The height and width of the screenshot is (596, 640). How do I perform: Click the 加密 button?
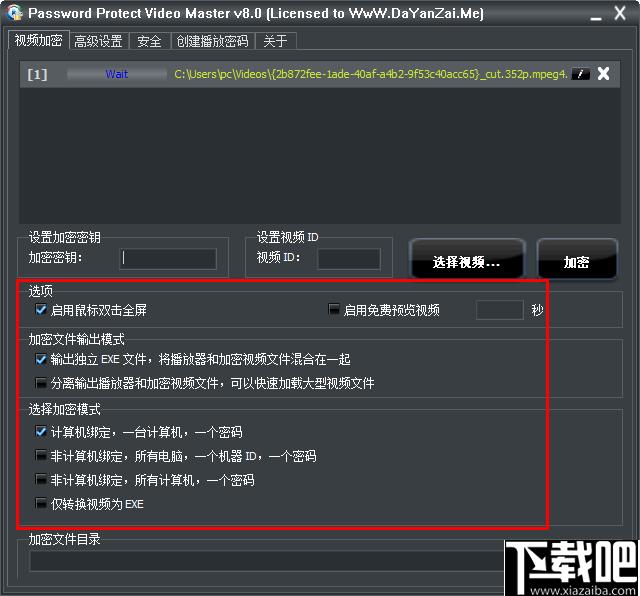click(x=577, y=259)
